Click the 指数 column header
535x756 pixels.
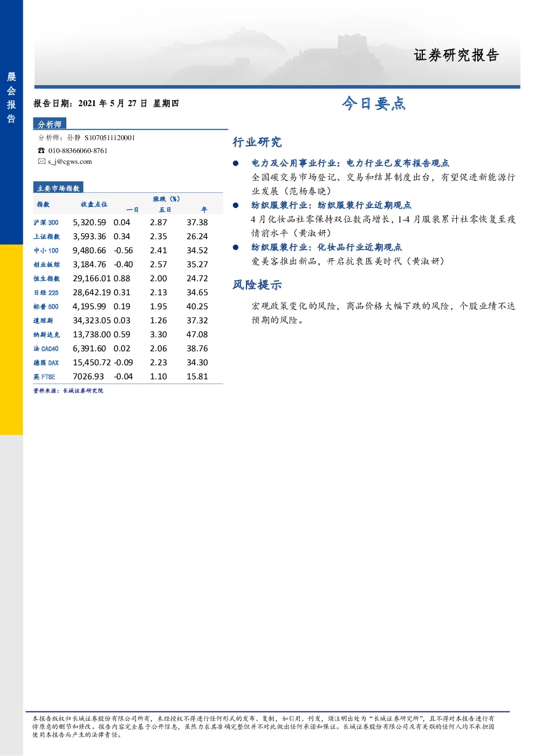(x=43, y=204)
